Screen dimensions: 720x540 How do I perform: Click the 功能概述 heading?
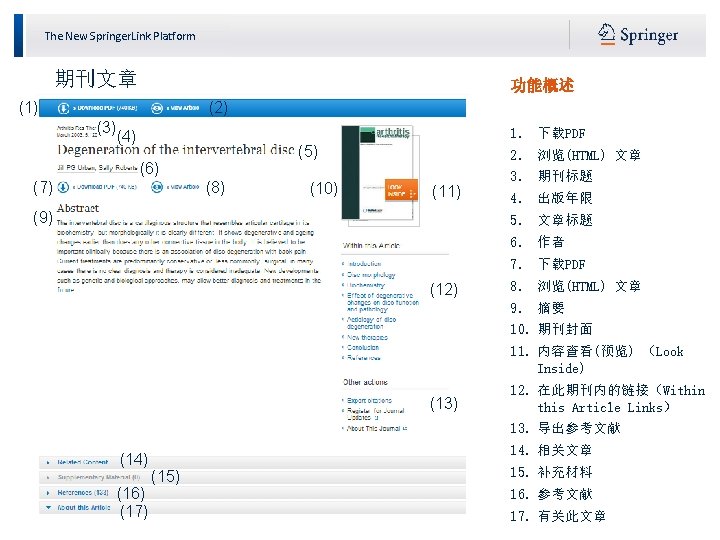point(542,85)
